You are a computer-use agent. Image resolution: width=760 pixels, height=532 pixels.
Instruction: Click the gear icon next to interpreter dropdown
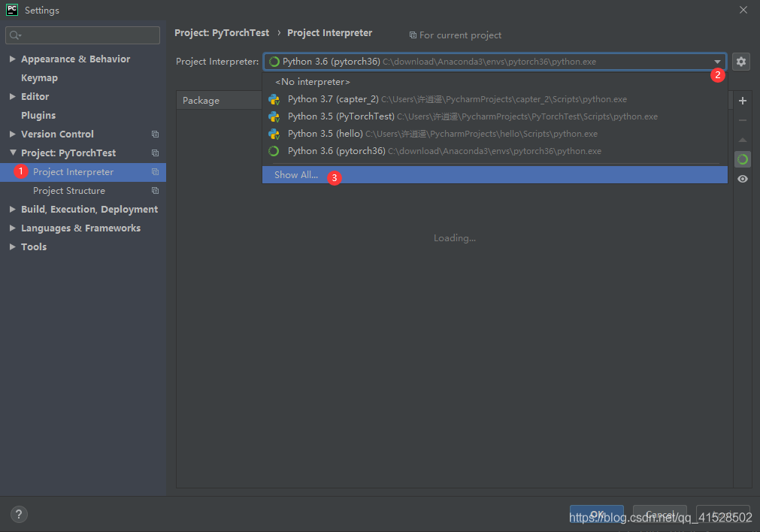[741, 62]
